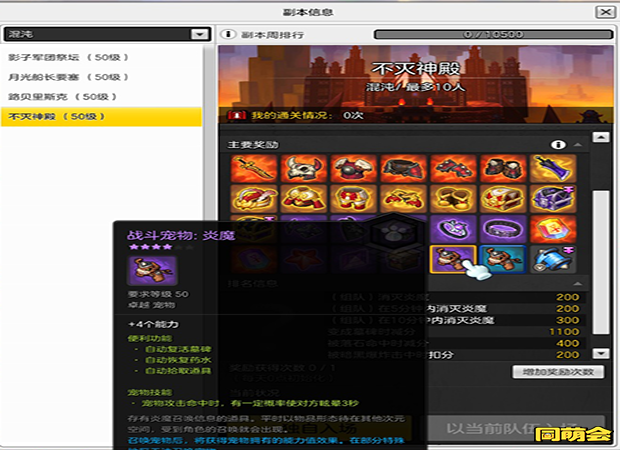Select dungeon 不灭神殿 (50级)

(x=101, y=117)
